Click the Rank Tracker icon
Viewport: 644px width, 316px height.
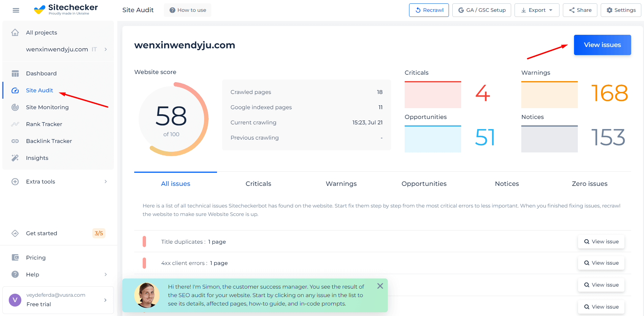pyautogui.click(x=15, y=124)
